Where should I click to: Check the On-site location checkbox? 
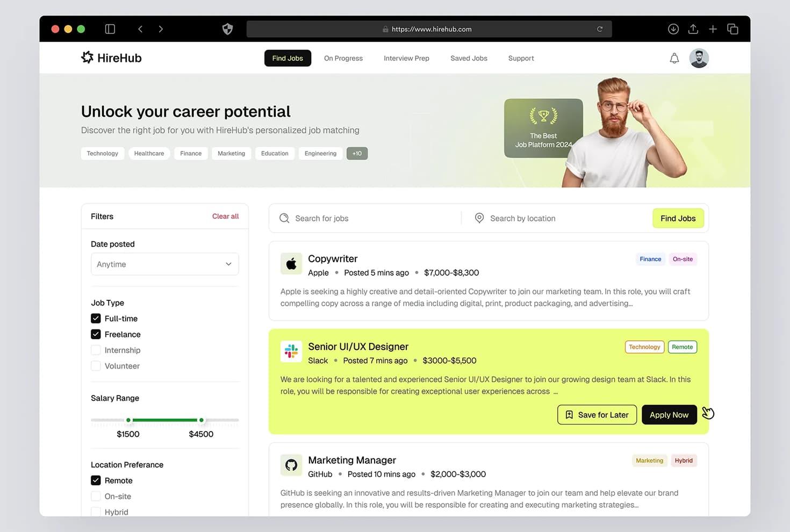[96, 497]
